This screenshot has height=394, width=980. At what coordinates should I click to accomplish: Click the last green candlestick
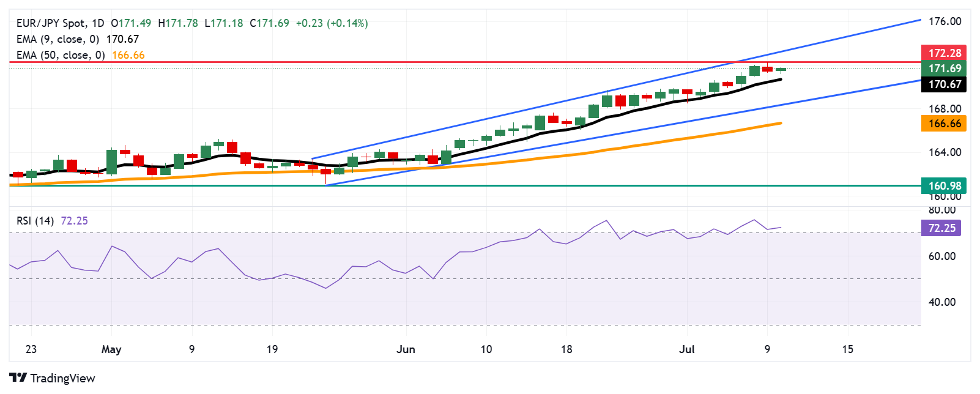coord(781,69)
